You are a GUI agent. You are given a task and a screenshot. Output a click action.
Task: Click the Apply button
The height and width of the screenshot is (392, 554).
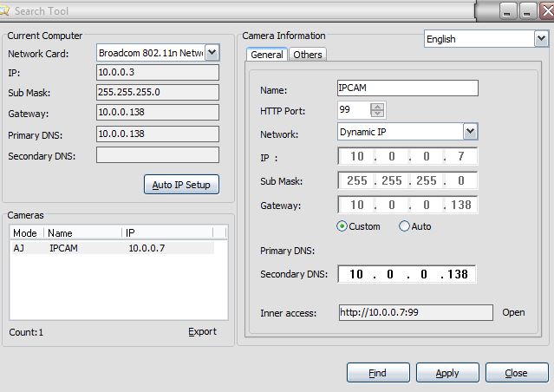[447, 373]
